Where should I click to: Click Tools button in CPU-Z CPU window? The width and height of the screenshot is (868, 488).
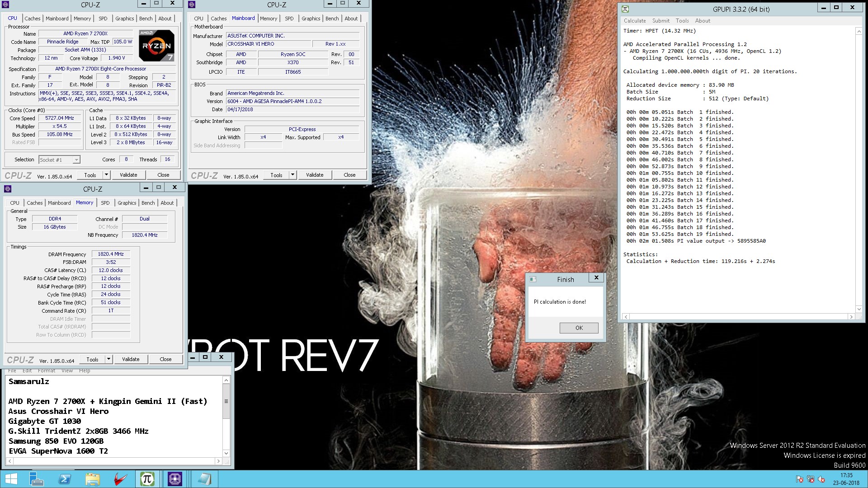coord(90,175)
